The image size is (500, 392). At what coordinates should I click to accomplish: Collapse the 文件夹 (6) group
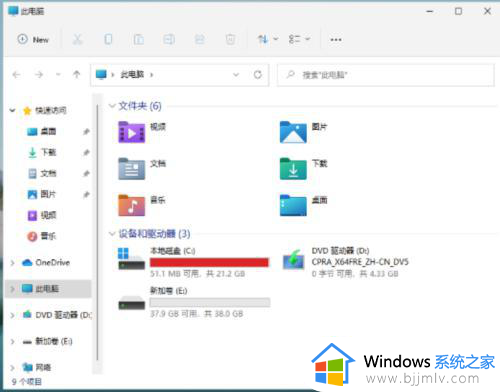pyautogui.click(x=112, y=106)
